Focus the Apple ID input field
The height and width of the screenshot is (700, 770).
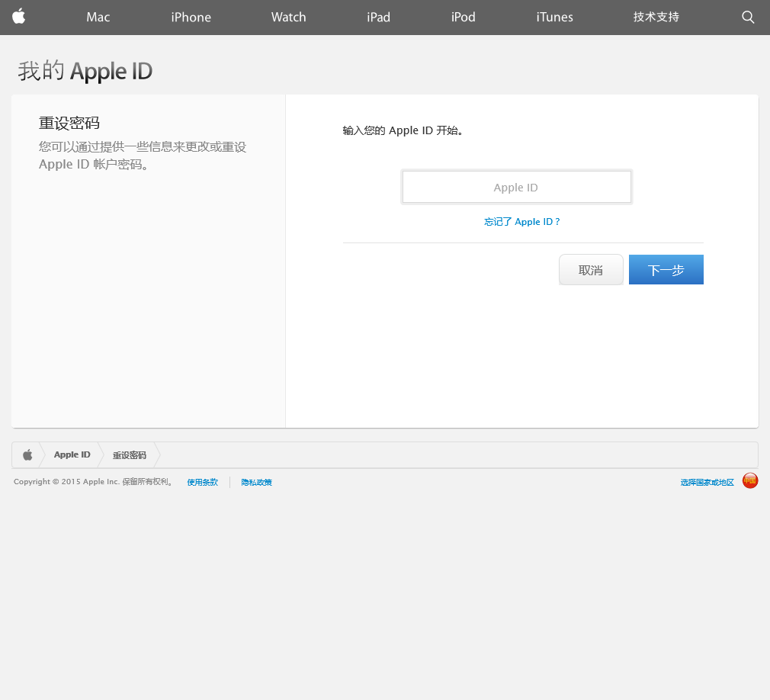[517, 187]
